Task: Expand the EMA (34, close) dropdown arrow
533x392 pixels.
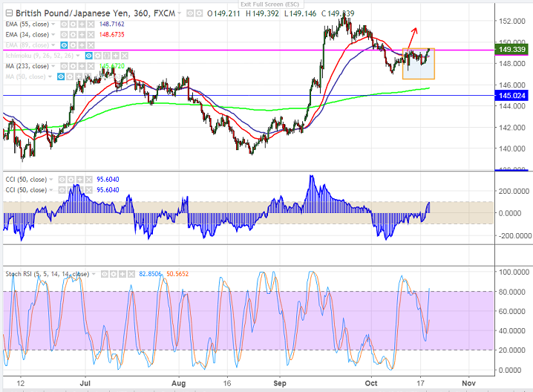Action: tap(53, 35)
